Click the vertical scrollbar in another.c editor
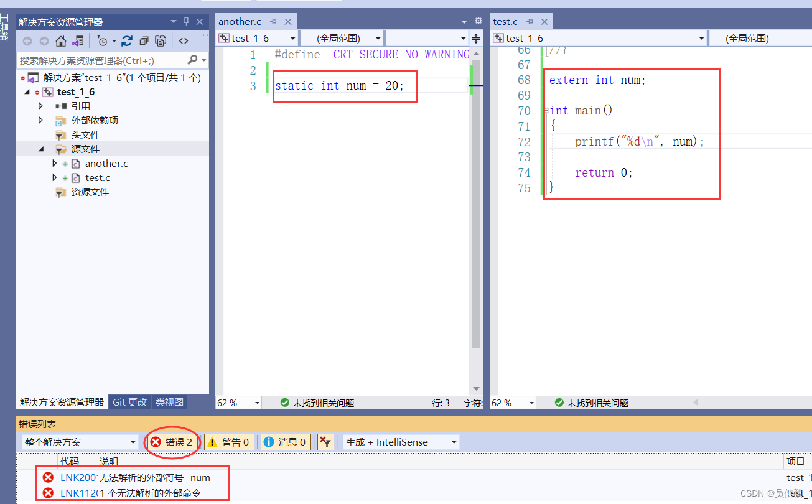This screenshot has height=504, width=812. point(476,205)
